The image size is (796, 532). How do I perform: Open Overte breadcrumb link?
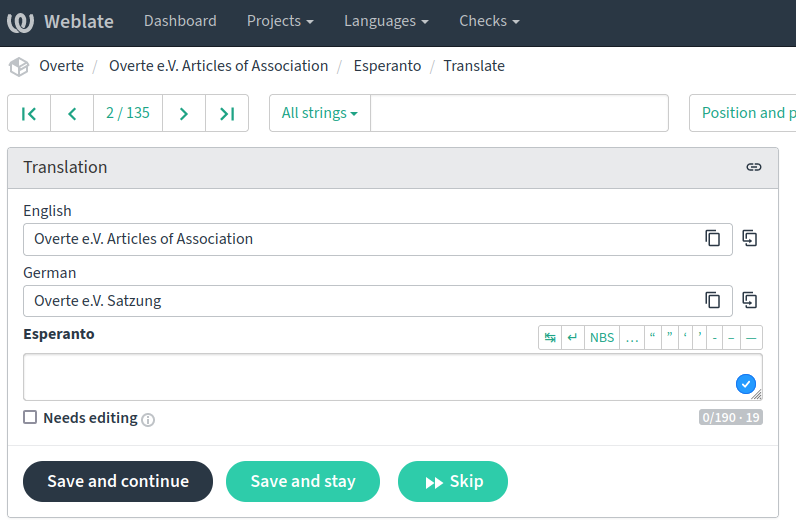(61, 66)
